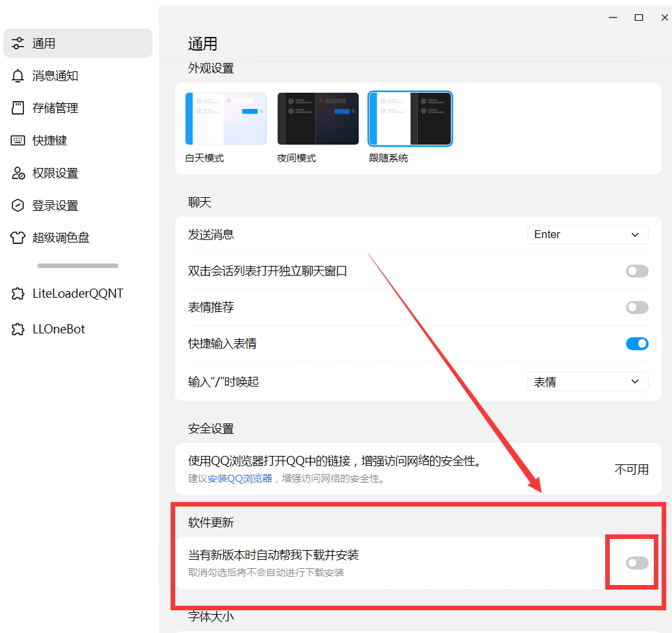Click the LiteLoaderQQNT puzzle icon
The image size is (672, 633).
click(x=18, y=294)
